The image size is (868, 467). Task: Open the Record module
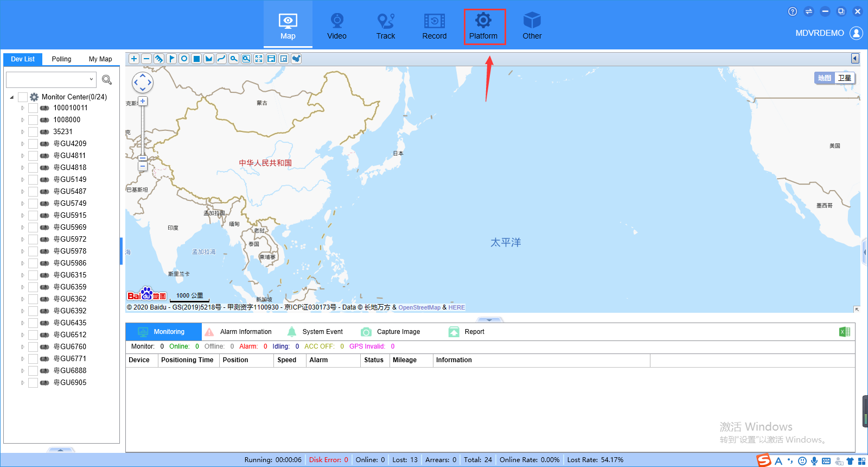click(435, 26)
